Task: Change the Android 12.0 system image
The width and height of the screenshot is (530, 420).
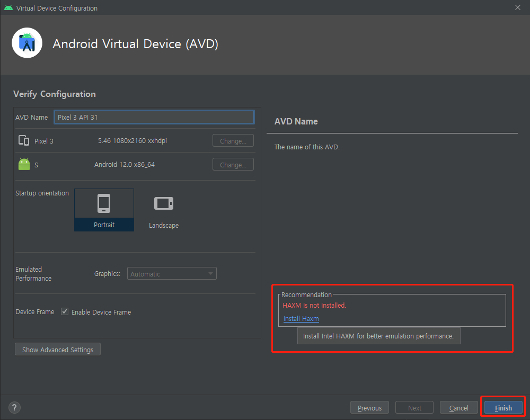Action: [233, 165]
